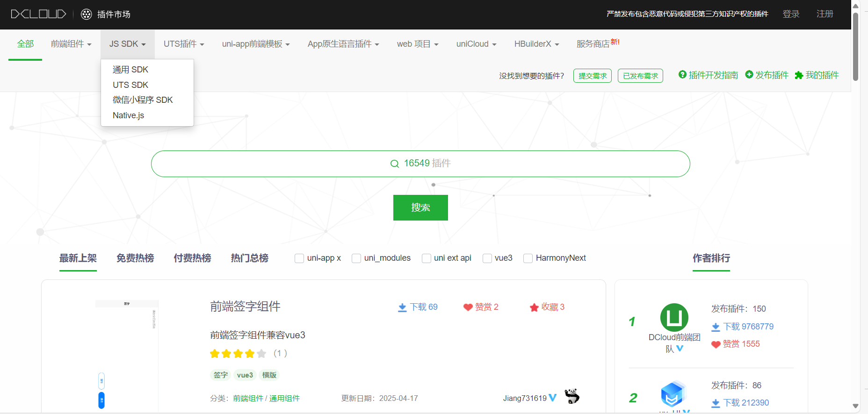Switch to the 全部 tab
The height and width of the screenshot is (414, 868).
click(25, 44)
